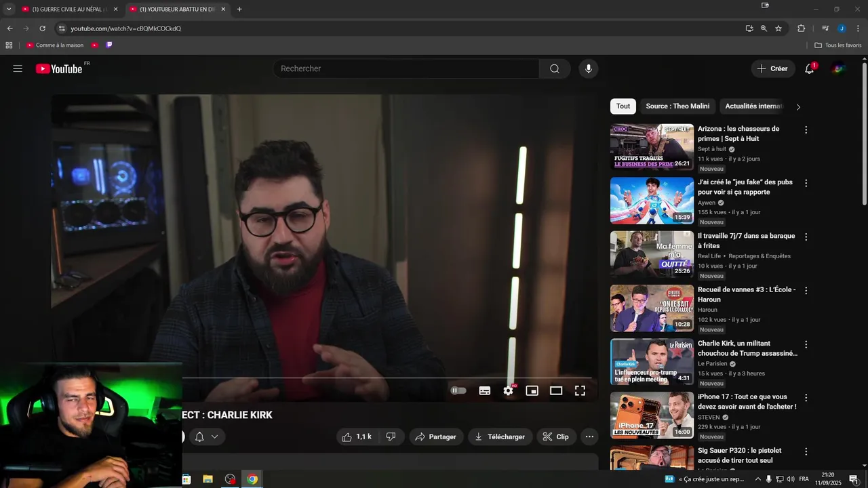Focus the Rechercher search field
Viewport: 868px width, 488px height.
pos(406,68)
